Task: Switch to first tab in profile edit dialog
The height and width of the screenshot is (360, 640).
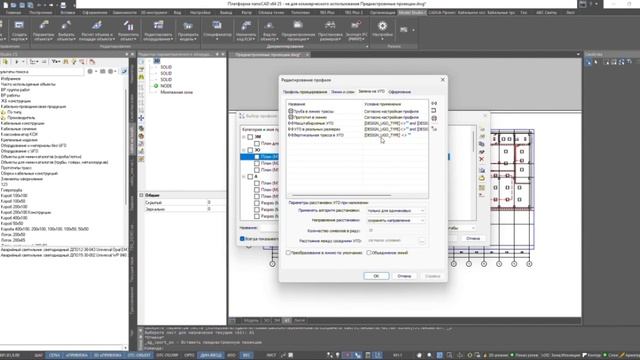Action: 305,92
